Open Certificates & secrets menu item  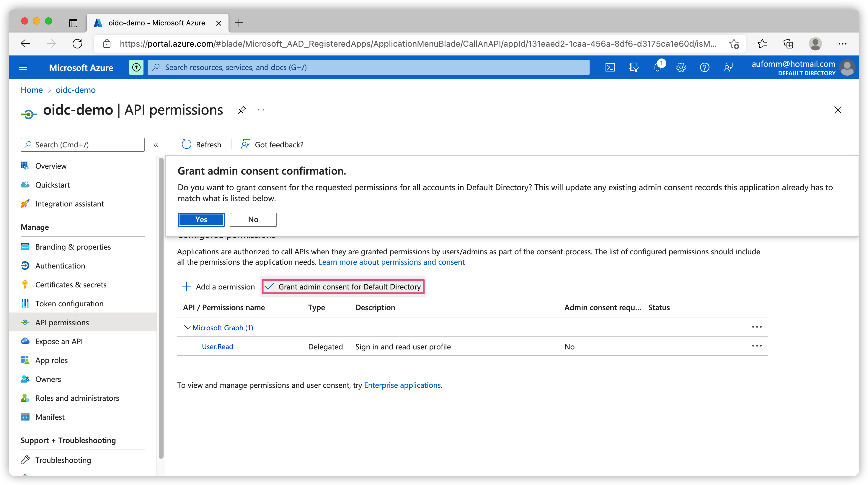point(71,285)
